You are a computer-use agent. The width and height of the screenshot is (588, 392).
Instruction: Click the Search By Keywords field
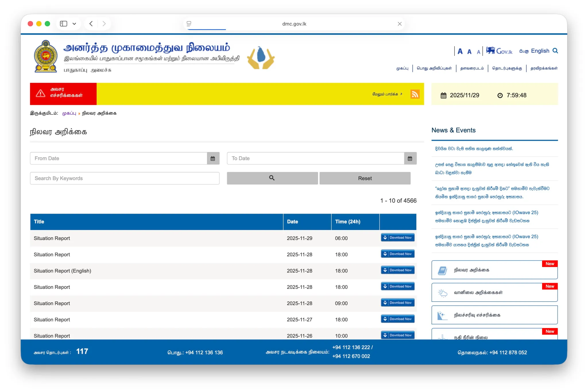click(x=125, y=178)
